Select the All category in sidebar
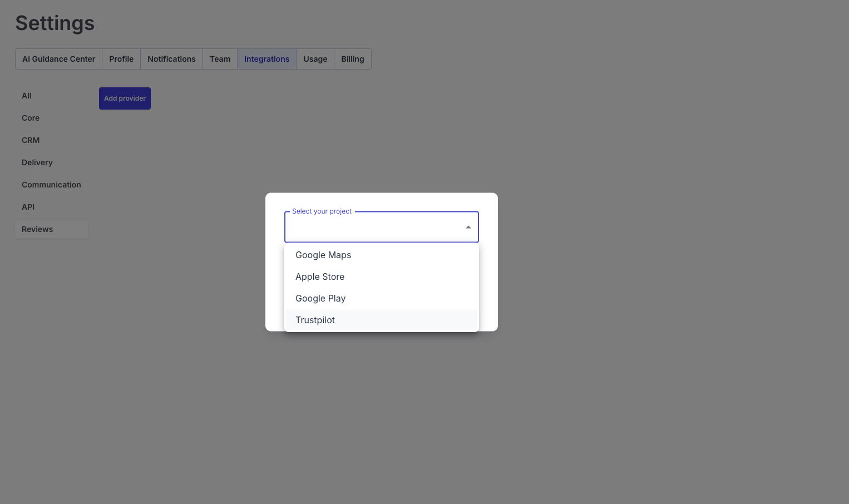The height and width of the screenshot is (504, 849). pyautogui.click(x=51, y=96)
